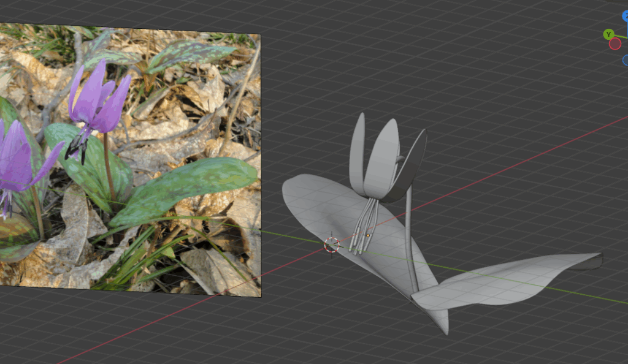Select the dark right petal of the model
The width and height of the screenshot is (628, 364).
click(x=412, y=165)
